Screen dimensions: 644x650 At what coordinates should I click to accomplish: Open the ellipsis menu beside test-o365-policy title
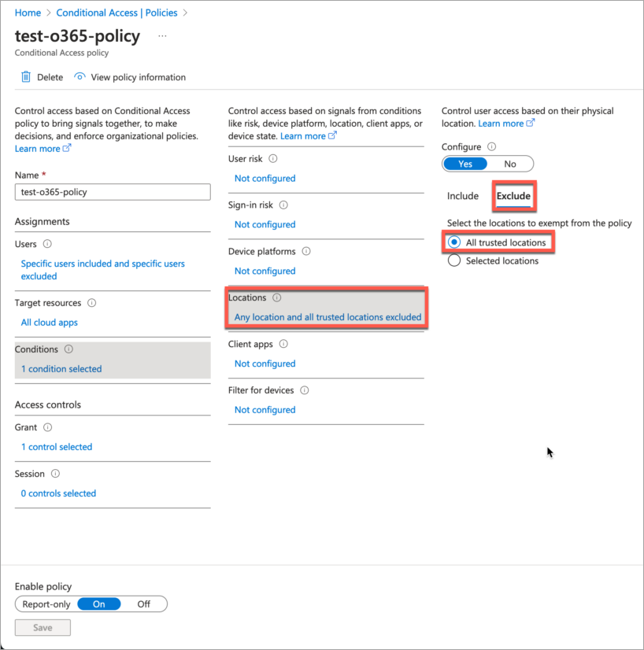[x=162, y=36]
